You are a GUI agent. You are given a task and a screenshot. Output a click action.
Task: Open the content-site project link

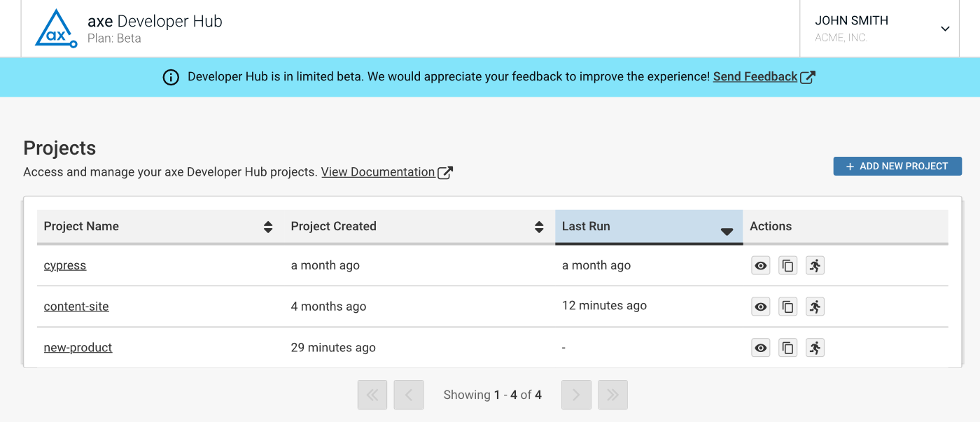[76, 307]
